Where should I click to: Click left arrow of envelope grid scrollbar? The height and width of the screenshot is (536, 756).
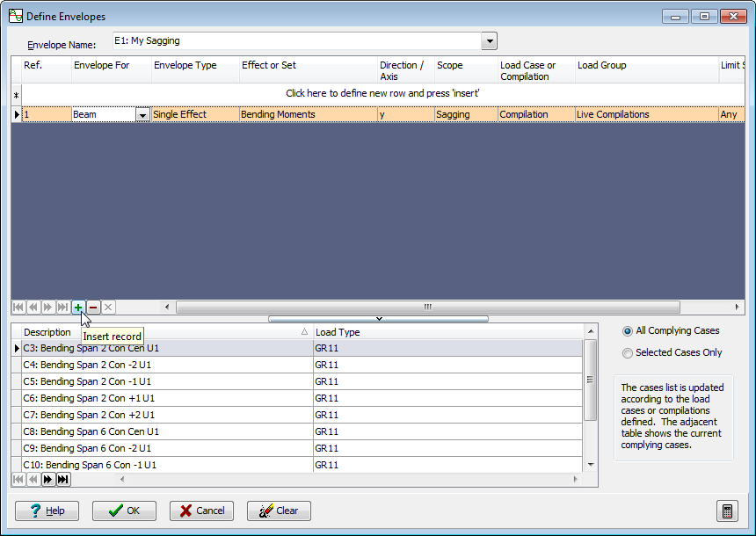point(167,307)
